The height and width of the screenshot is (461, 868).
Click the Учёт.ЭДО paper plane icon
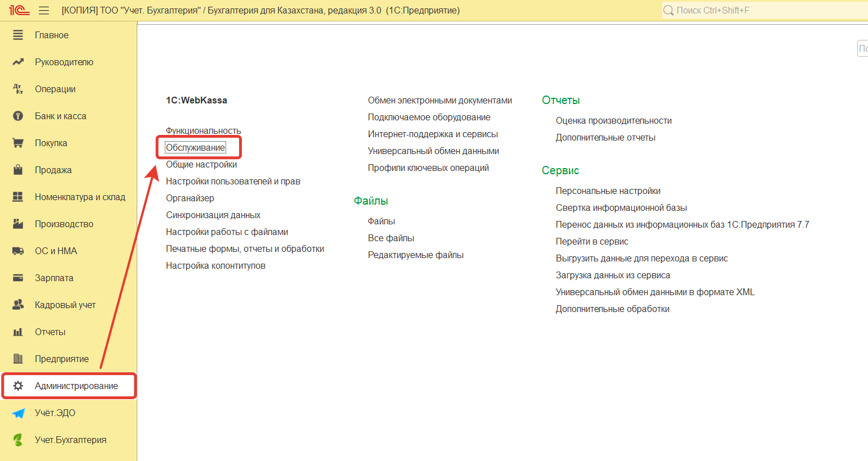tap(18, 413)
